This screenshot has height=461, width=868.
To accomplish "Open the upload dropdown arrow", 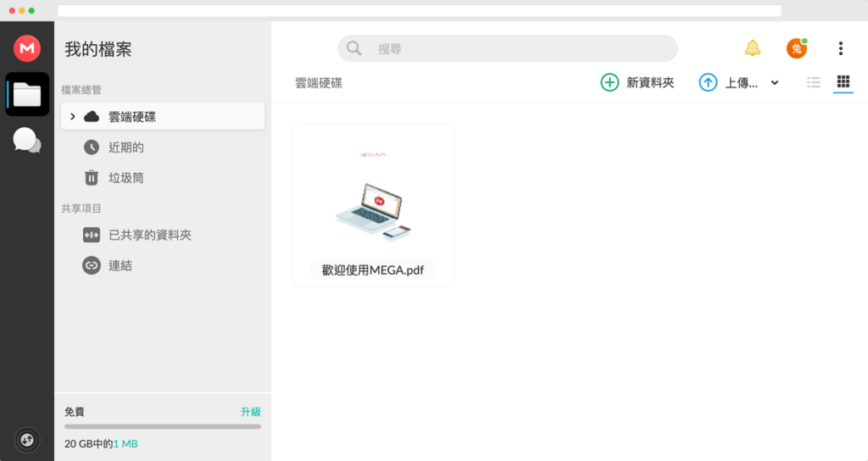I will (775, 83).
